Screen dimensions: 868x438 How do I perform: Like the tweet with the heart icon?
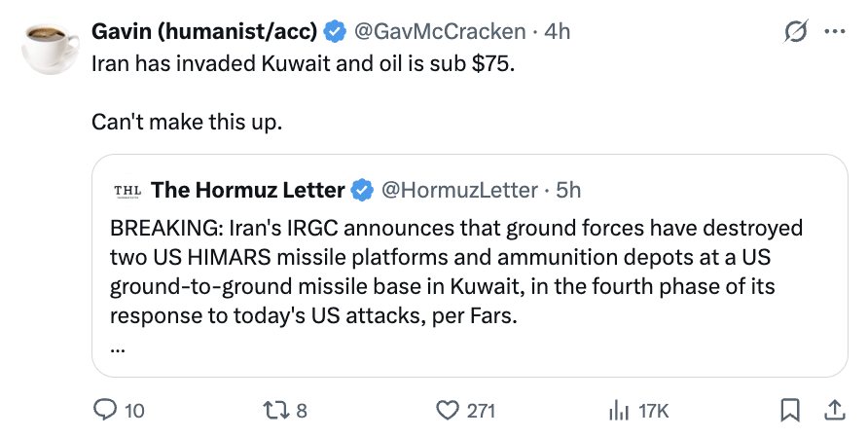(448, 411)
